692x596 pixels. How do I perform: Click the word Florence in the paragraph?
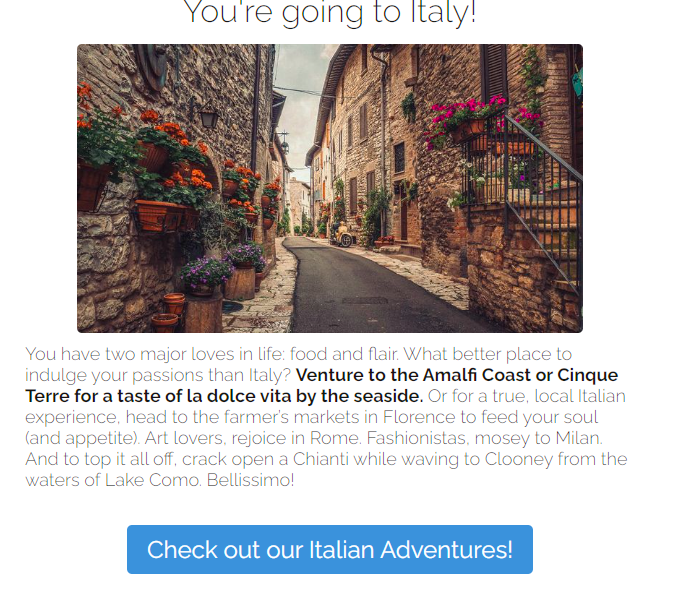[x=419, y=417]
